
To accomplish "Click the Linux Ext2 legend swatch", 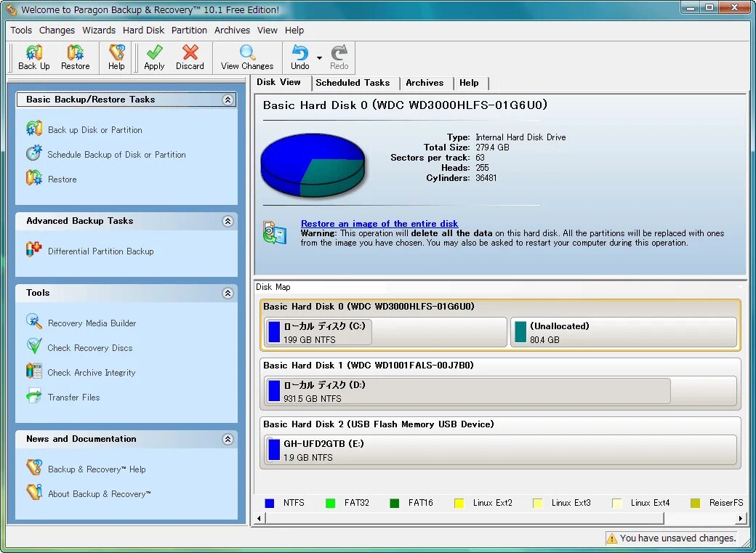I will click(459, 503).
